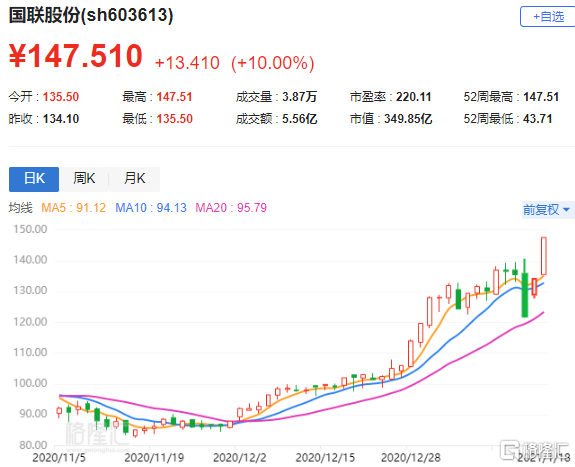Viewport: 575px width, 467px height.
Task: Switch to the 周K weekly chart tab
Action: pyautogui.click(x=84, y=179)
